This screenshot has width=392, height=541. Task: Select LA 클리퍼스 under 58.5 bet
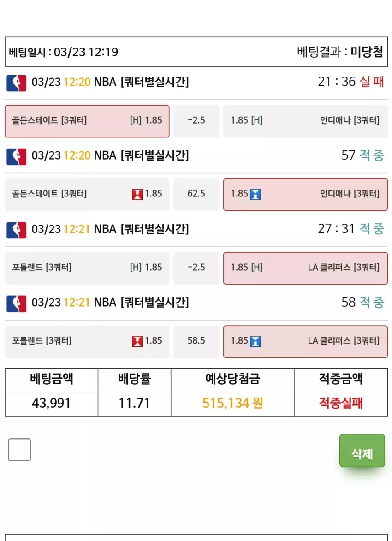tap(305, 342)
